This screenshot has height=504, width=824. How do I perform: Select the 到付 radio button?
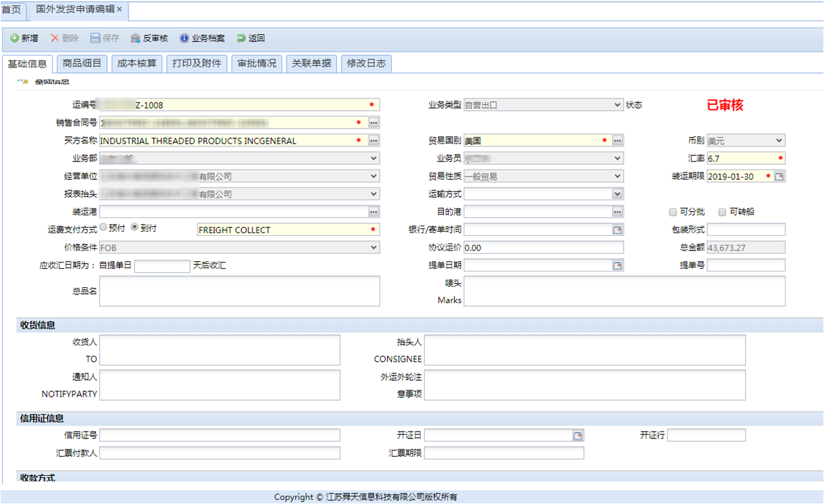(135, 227)
